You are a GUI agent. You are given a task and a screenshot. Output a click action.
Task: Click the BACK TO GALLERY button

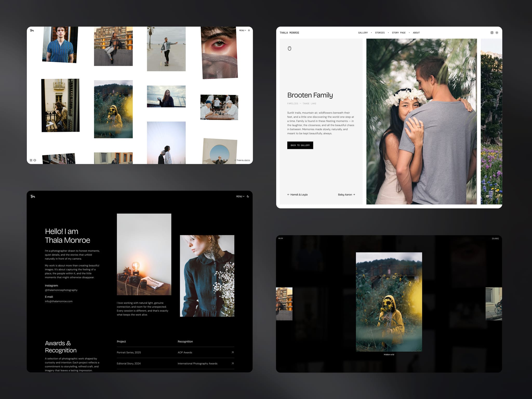(x=300, y=145)
